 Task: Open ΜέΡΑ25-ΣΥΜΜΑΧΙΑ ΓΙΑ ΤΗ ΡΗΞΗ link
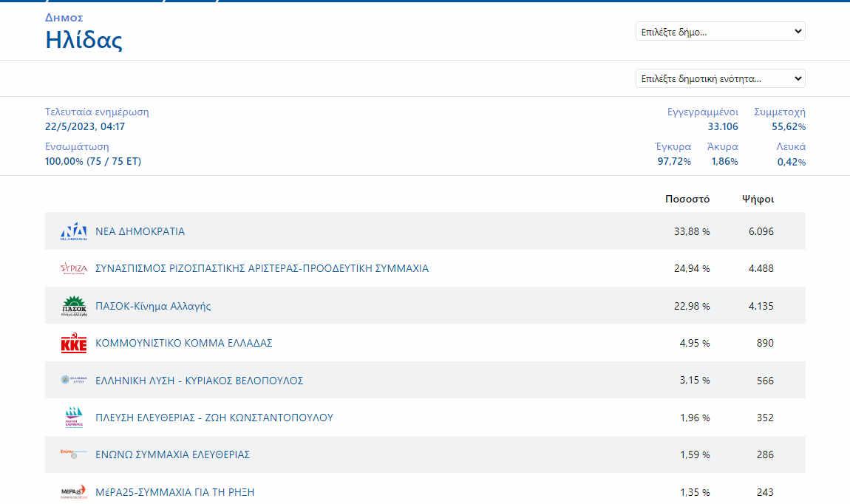pyautogui.click(x=175, y=492)
